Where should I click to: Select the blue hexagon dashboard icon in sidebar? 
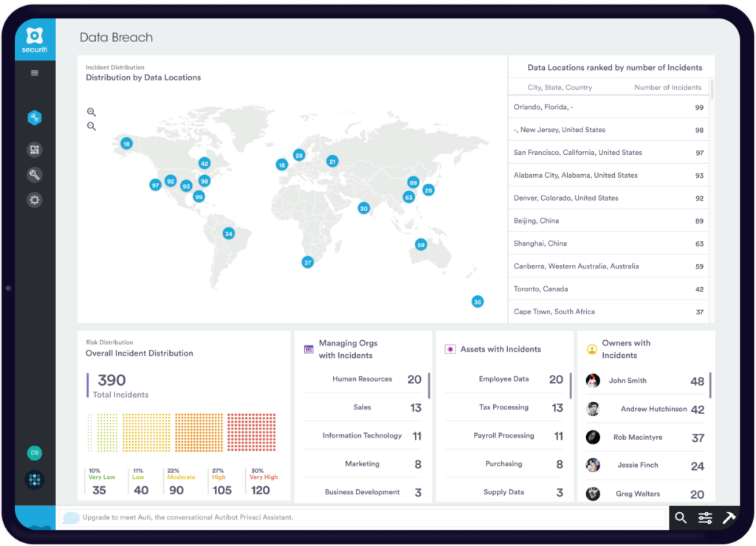35,117
